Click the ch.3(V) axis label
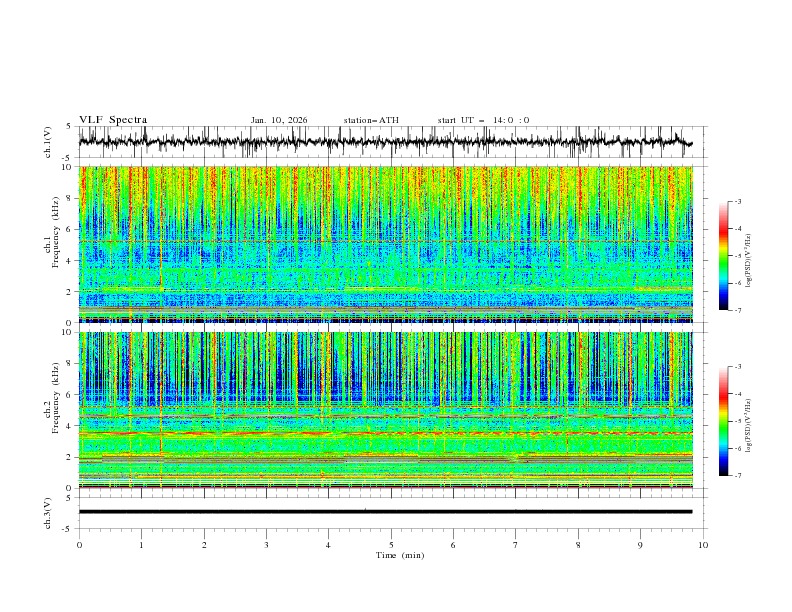The width and height of the screenshot is (792, 612). point(49,511)
